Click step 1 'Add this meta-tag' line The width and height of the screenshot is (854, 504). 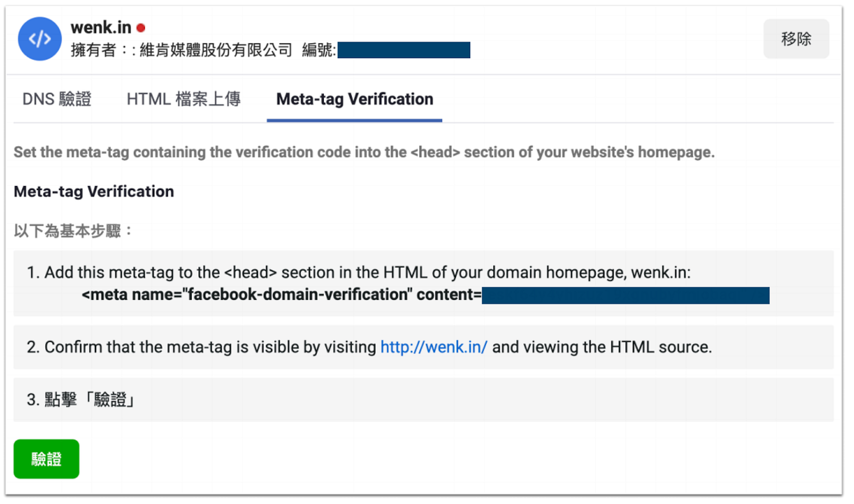[x=359, y=272]
